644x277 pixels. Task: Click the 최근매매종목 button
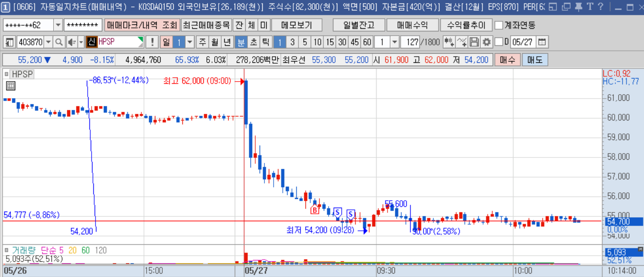[x=206, y=25]
